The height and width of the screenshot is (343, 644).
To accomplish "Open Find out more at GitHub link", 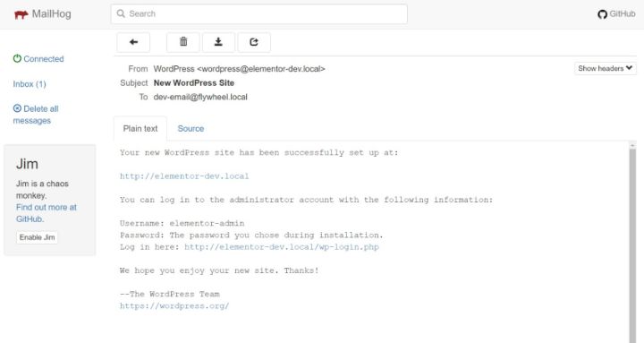I will 46,213.
